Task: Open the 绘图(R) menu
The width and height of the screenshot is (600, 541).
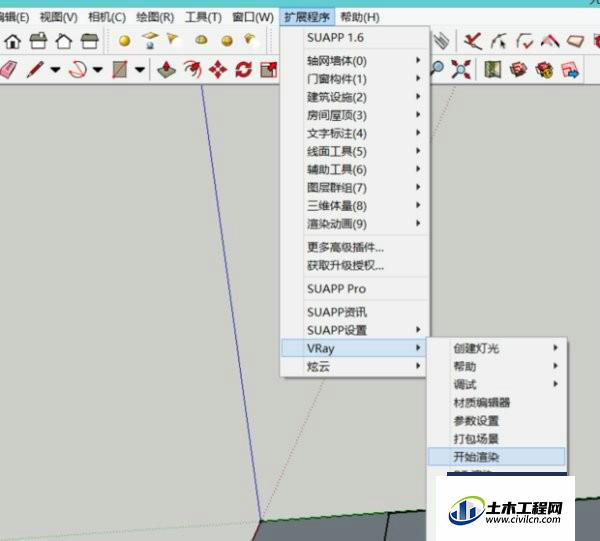Action: 155,17
